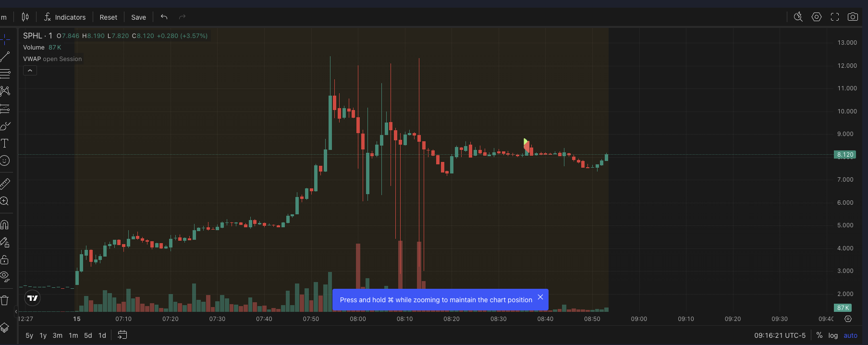The width and height of the screenshot is (868, 345).
Task: Take a chart snapshot with camera icon
Action: [x=853, y=17]
